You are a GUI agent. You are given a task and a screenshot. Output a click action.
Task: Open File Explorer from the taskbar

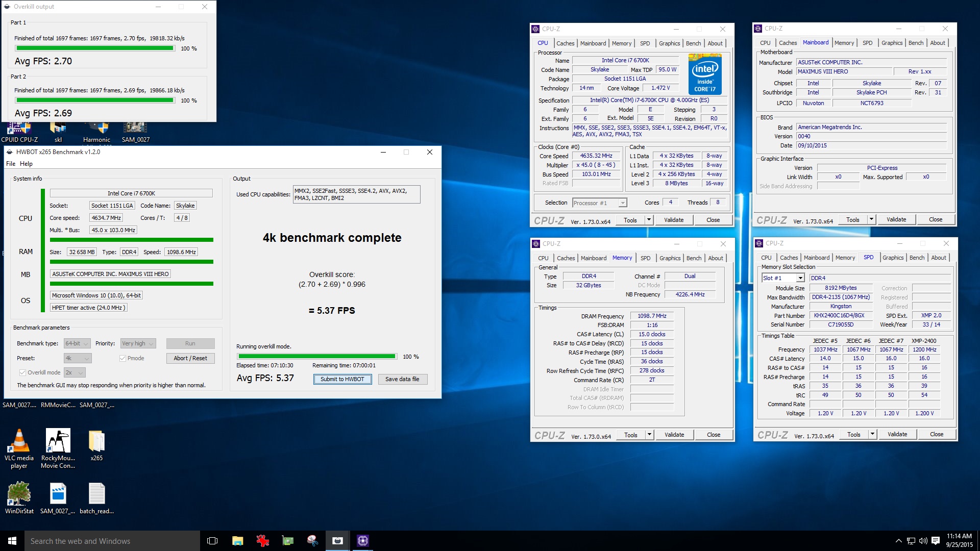[237, 541]
